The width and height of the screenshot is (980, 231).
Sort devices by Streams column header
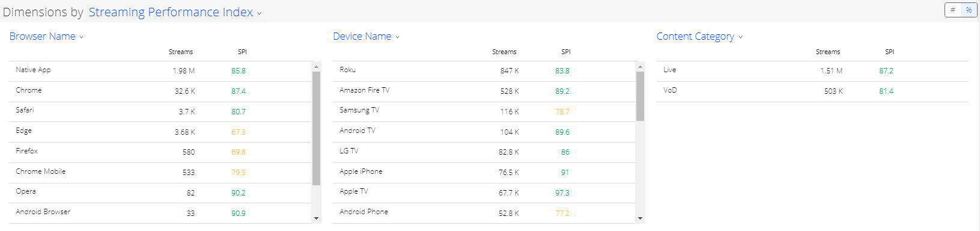504,52
